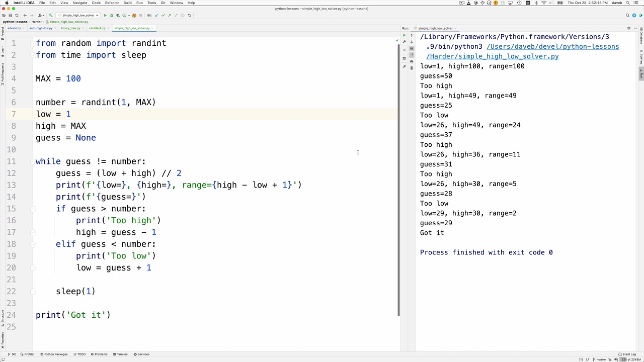Collapse the if block fold marker
This screenshot has width=644, height=362.
[33, 209]
